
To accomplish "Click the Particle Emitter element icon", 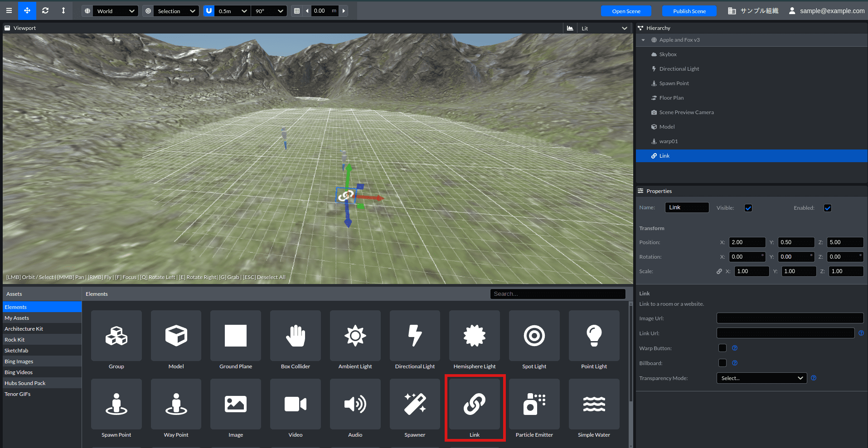I will [534, 404].
